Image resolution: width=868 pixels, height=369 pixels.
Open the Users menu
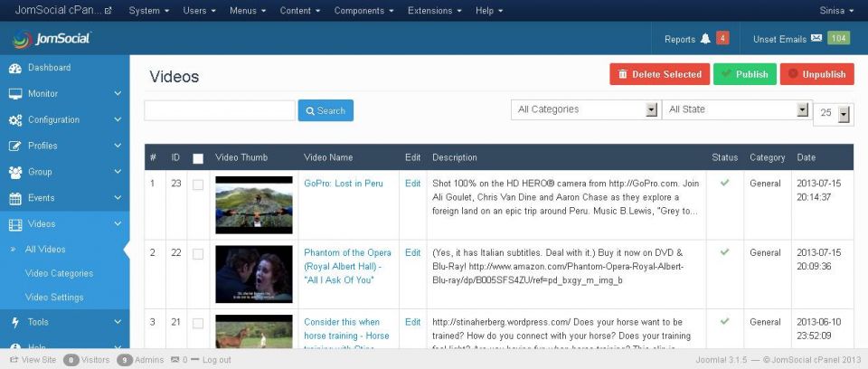(x=199, y=11)
